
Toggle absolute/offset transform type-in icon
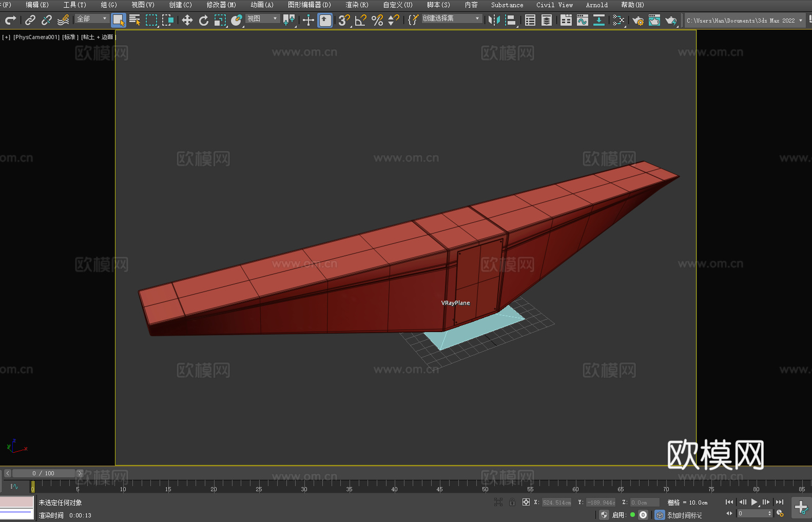point(526,502)
